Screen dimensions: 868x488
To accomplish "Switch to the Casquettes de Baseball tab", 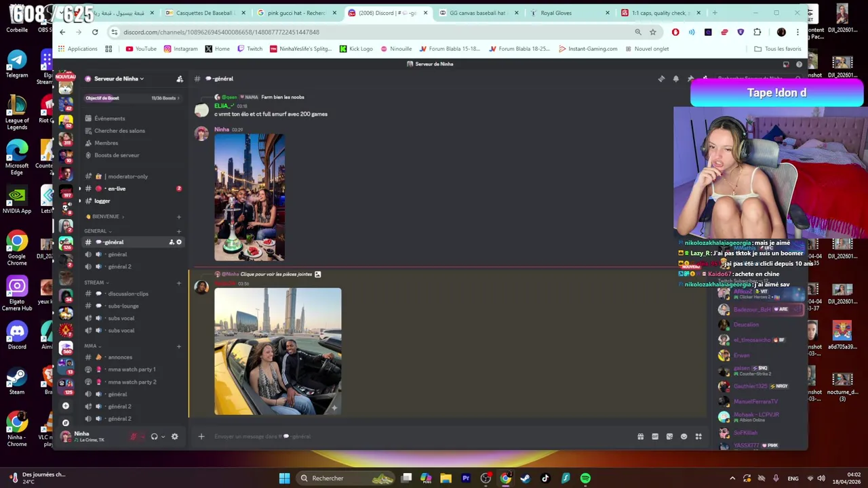I will pos(205,13).
